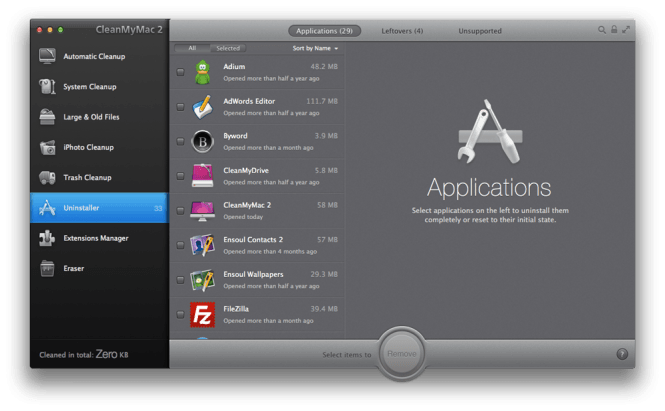Viewport: 665px width, 411px height.
Task: Tick the CleanMyMac 2 checkbox
Action: 180,210
